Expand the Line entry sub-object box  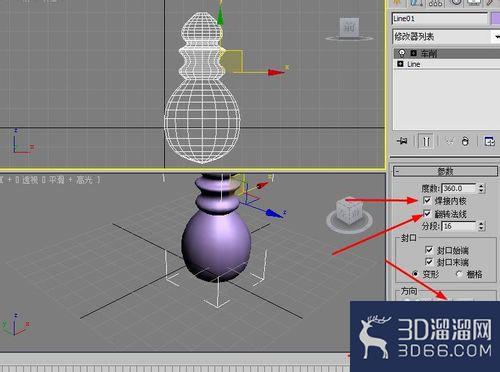point(401,64)
